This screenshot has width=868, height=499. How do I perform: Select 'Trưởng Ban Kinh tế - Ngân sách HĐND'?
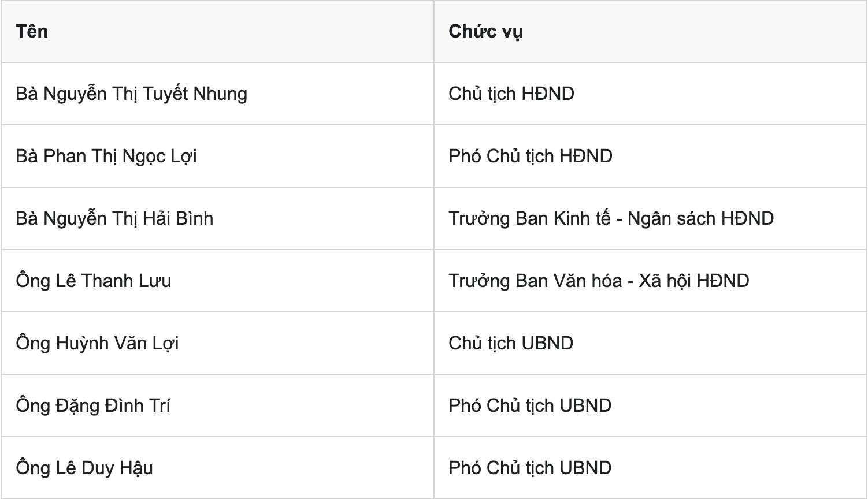611,218
